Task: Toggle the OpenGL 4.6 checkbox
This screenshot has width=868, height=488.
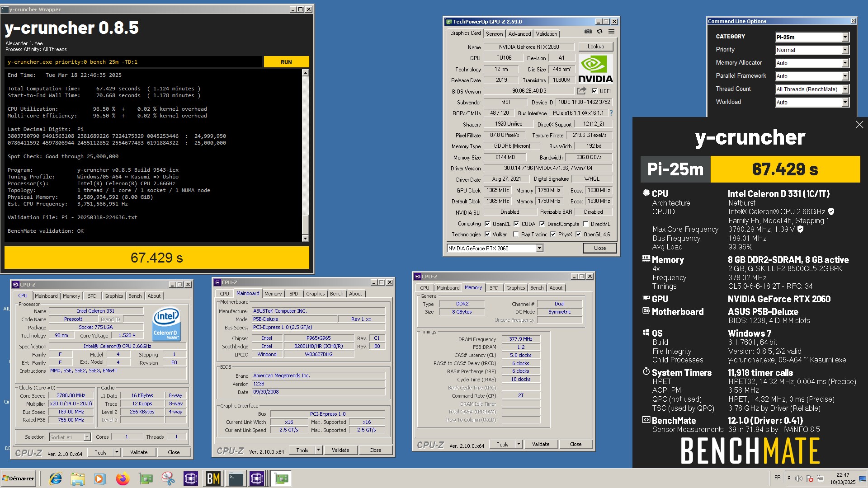Action: click(578, 234)
